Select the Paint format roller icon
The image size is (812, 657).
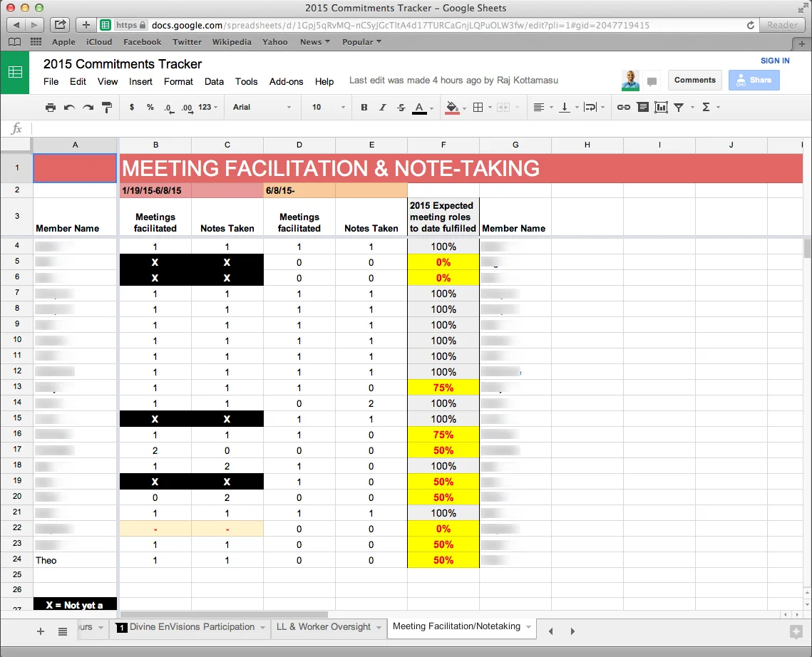(x=107, y=107)
